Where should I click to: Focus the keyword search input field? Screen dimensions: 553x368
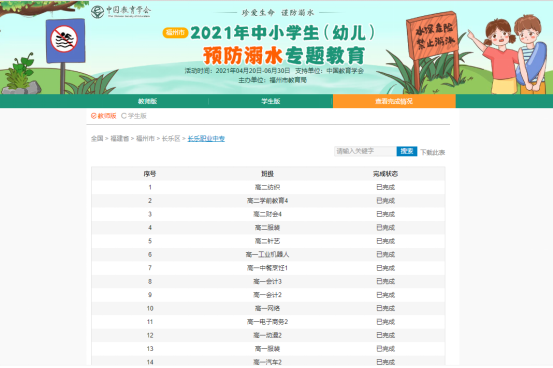tap(365, 151)
